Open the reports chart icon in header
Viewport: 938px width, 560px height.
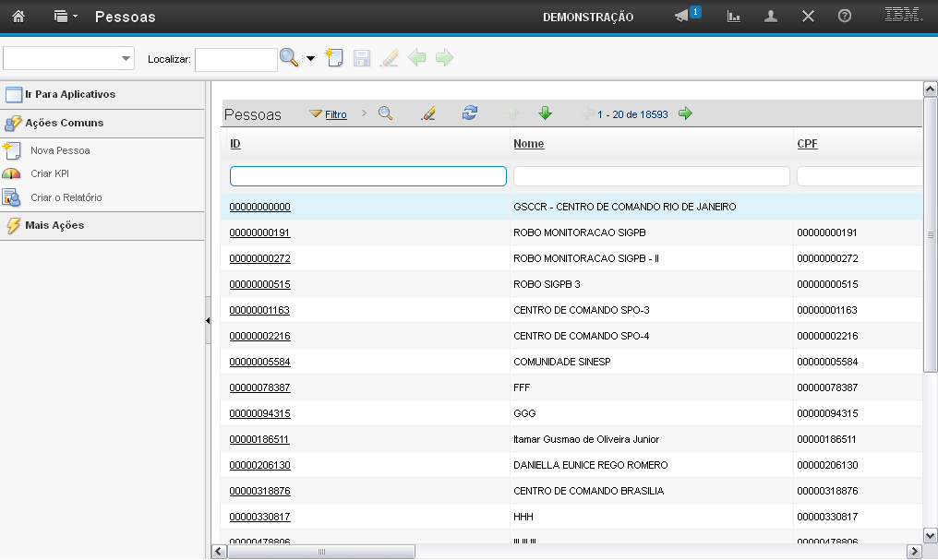click(734, 17)
